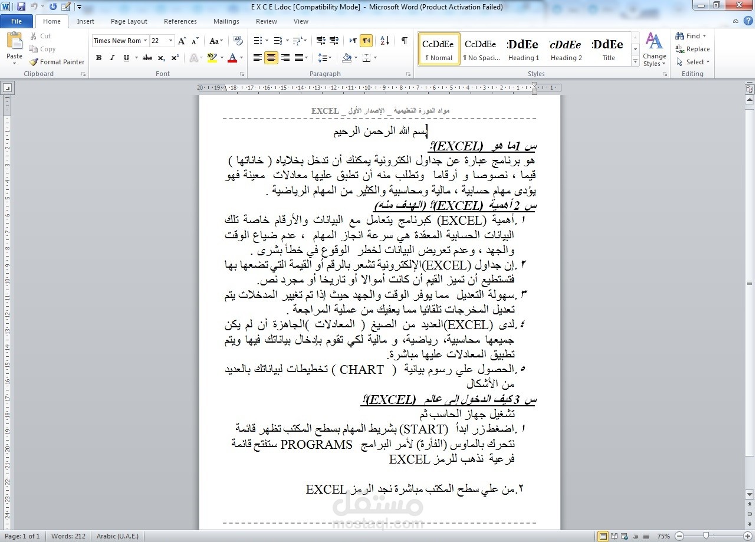Align text right
Image resolution: width=756 pixels, height=542 pixels.
click(285, 58)
